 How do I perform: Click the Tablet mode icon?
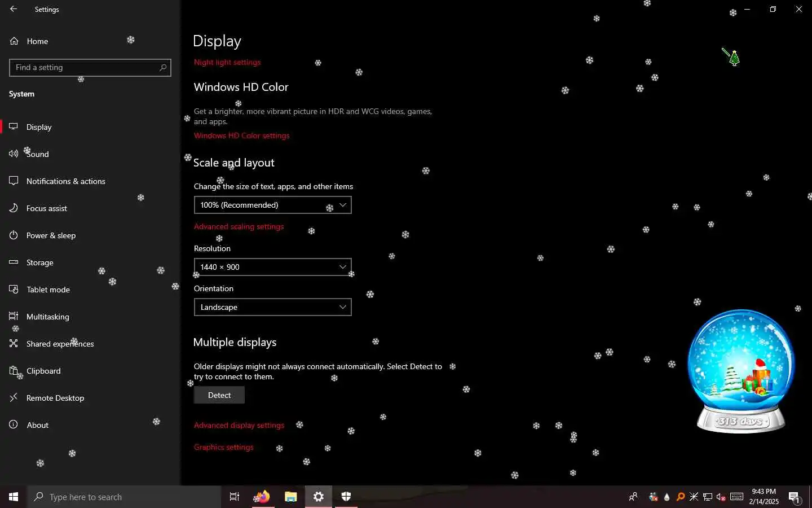point(14,290)
